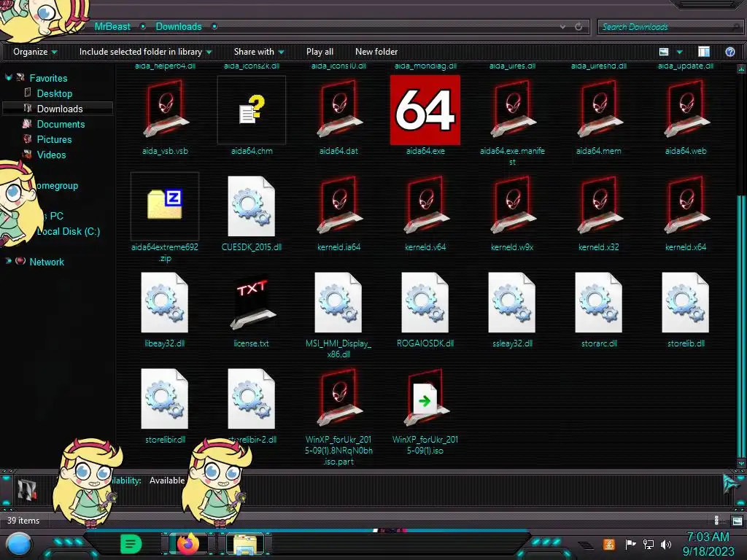Select the CUESDK_2015.dll file icon
747x560 pixels.
click(252, 206)
